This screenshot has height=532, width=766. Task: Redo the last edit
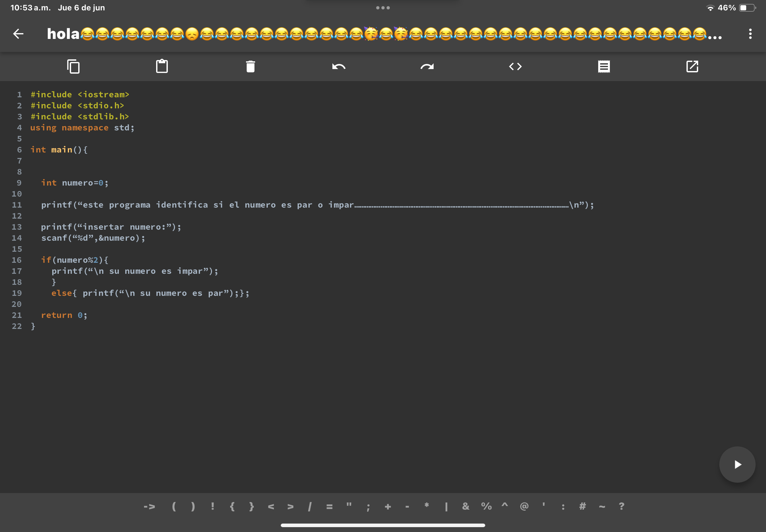(427, 67)
